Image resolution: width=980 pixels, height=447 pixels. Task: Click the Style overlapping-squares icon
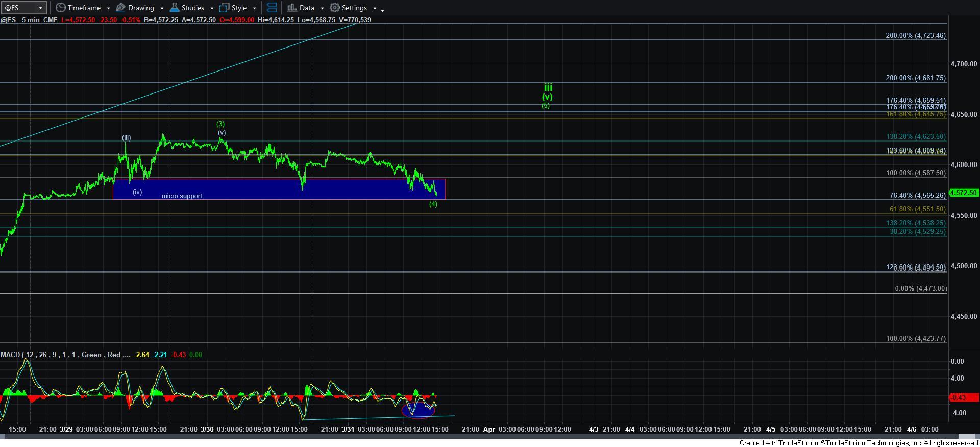[224, 8]
